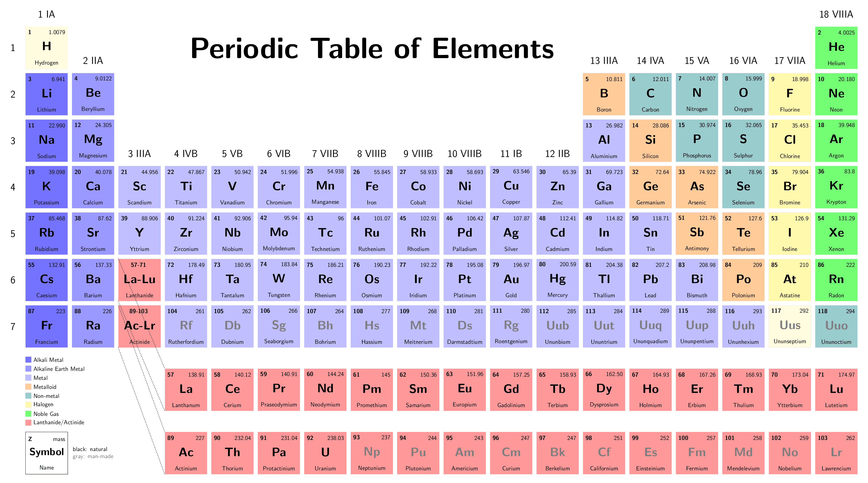Viewport: 868px width, 483px height.
Task: Select the Lawrencium element tile
Action: point(836,453)
